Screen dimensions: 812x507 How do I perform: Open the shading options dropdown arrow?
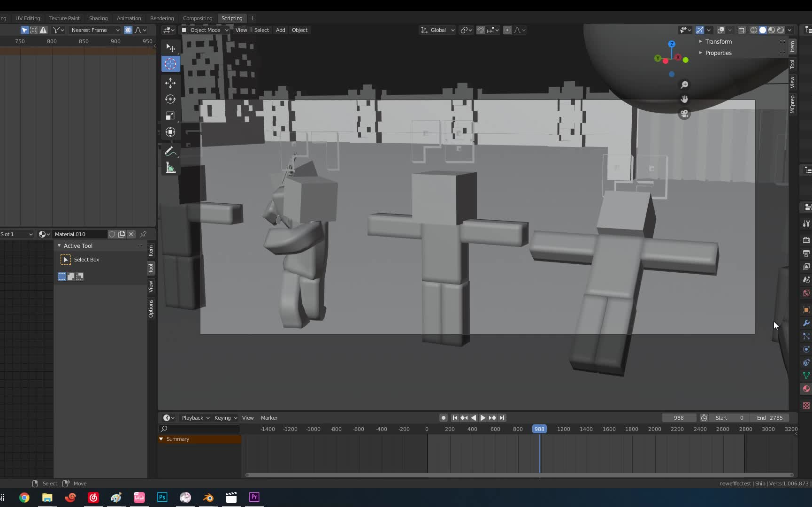click(x=790, y=30)
